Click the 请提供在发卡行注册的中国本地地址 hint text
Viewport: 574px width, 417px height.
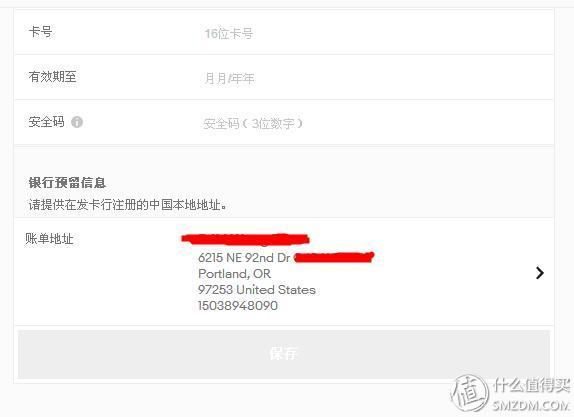point(127,205)
